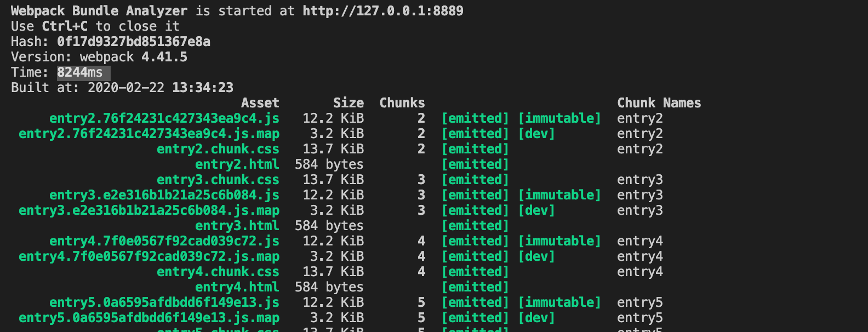Click the Asset column header

click(260, 103)
